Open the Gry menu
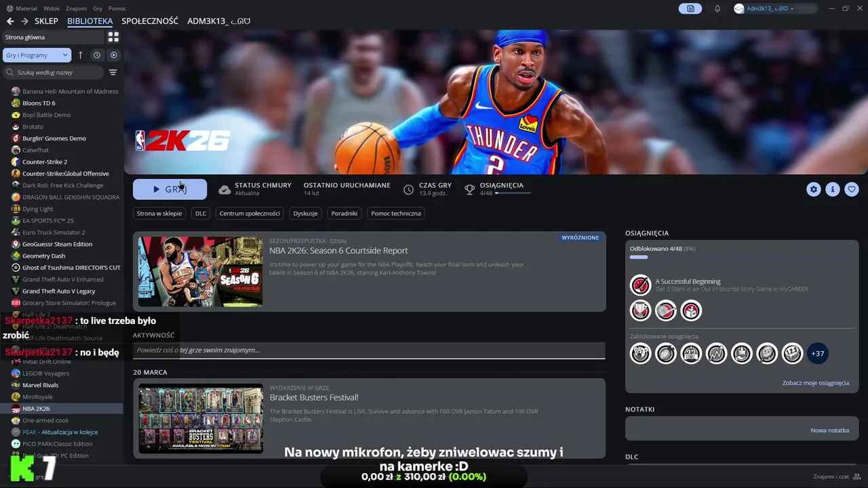Image resolution: width=868 pixels, height=488 pixels. [x=98, y=9]
